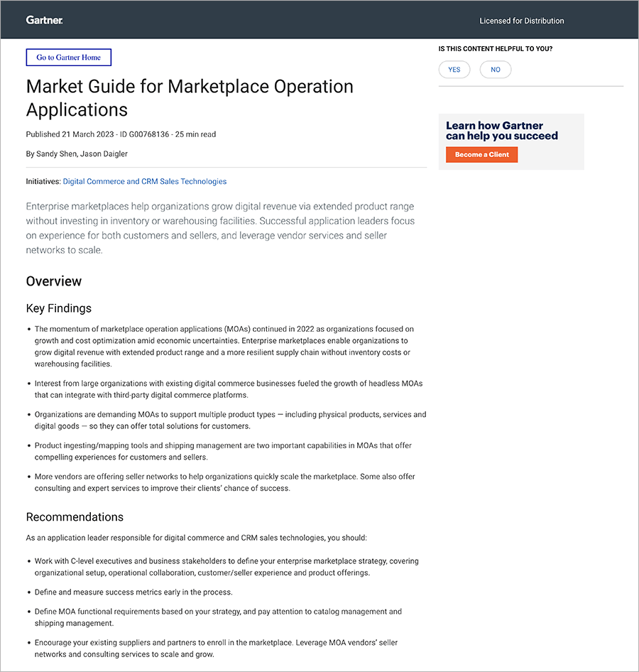Click the Gartner logo in header
Screen dimensions: 639x672
click(45, 21)
